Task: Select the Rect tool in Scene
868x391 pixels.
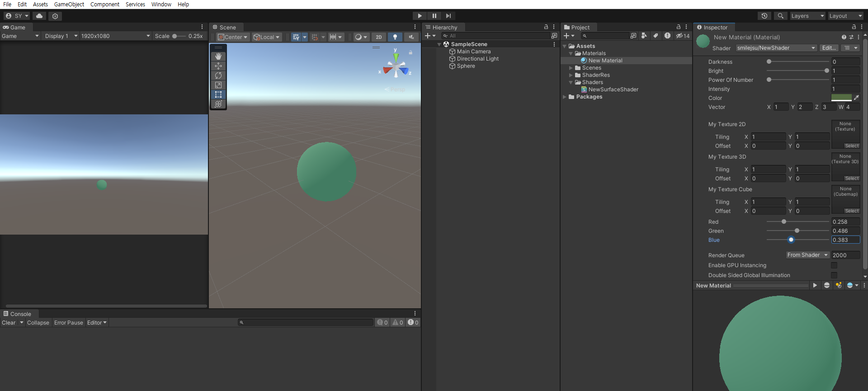Action: [x=218, y=94]
